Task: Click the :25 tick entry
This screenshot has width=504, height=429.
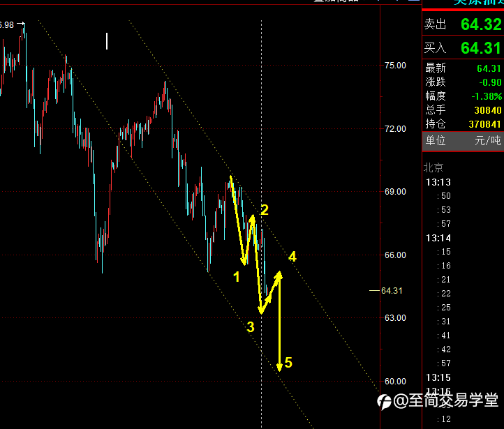Action: coord(444,308)
